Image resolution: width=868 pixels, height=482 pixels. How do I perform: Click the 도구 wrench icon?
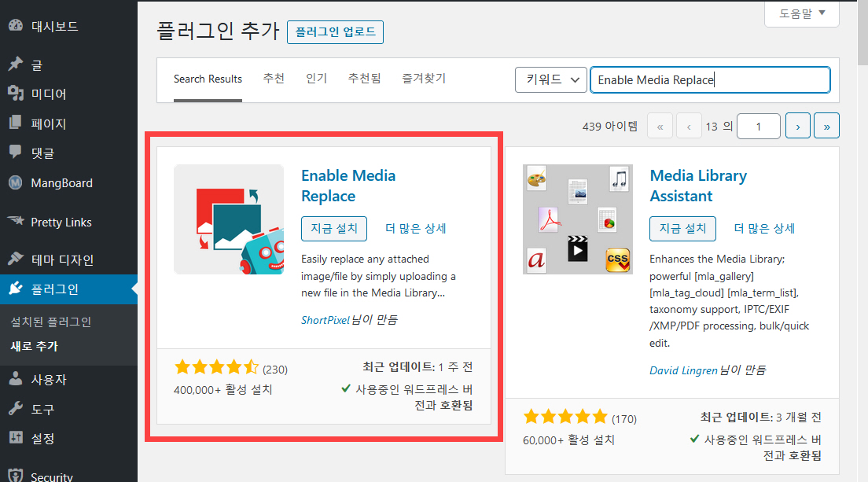click(x=16, y=409)
